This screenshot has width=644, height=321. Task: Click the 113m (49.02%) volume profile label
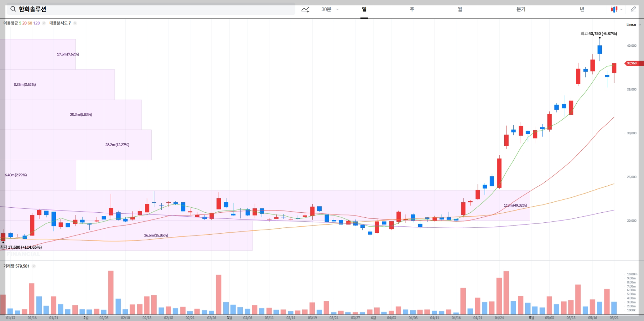coord(515,205)
